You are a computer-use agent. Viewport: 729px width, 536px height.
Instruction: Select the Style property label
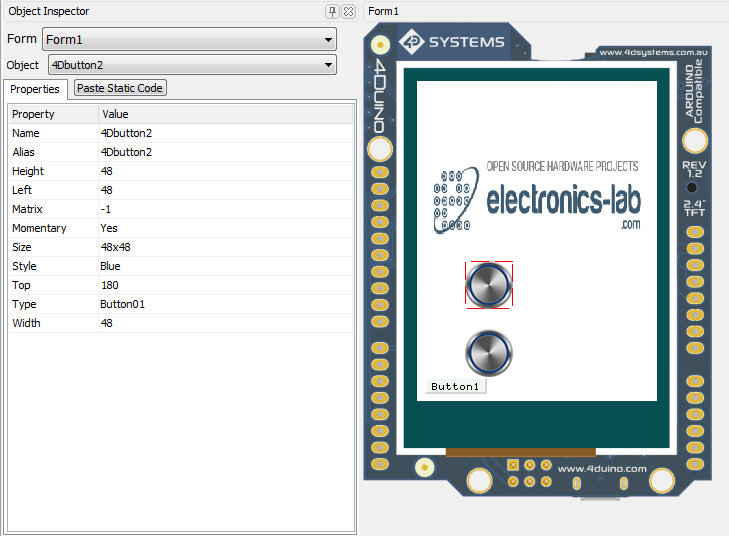(24, 266)
